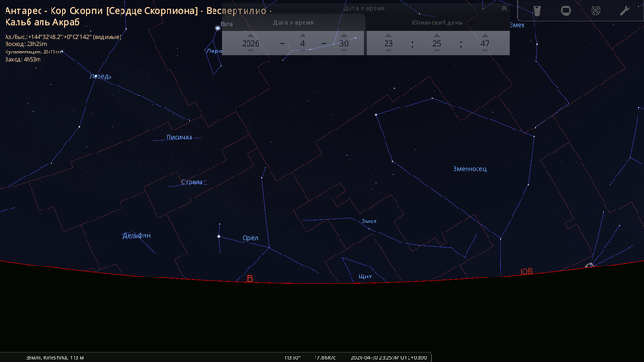The image size is (644, 362).
Task: Click the date and time readout in status bar
Action: (x=388, y=358)
